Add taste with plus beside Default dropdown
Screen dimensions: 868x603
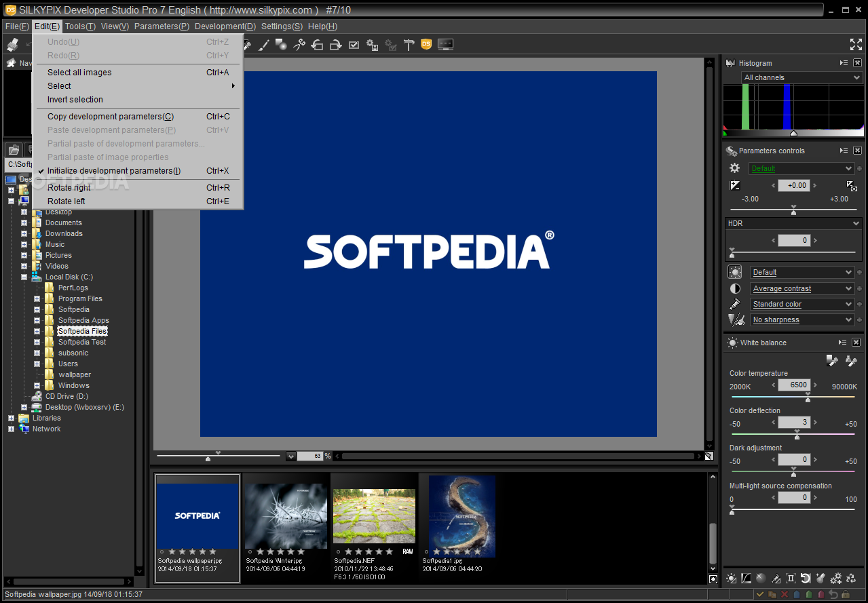pos(860,168)
